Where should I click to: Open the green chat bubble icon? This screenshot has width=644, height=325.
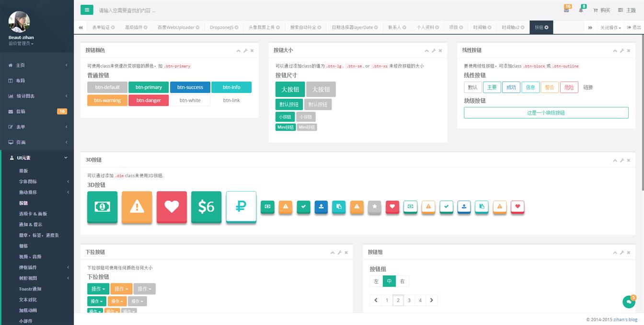(x=628, y=302)
